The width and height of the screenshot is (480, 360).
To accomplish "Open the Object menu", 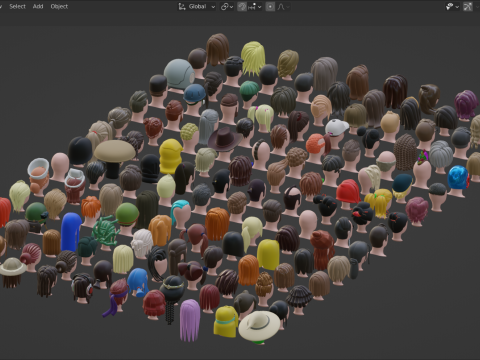I will [59, 6].
